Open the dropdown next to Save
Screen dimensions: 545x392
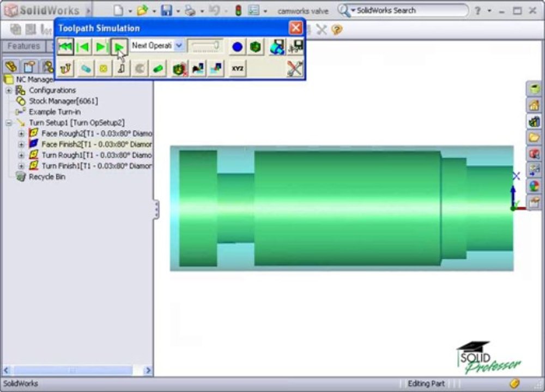(178, 11)
